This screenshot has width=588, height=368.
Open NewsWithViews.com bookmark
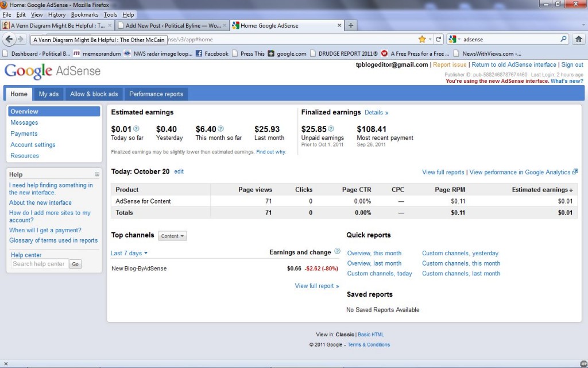pos(487,53)
